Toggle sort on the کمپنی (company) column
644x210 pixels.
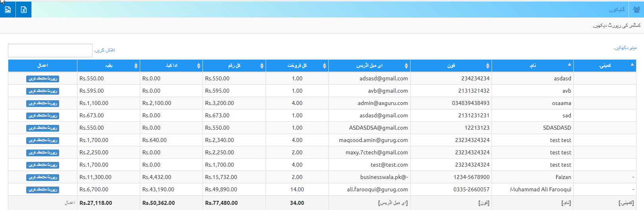pyautogui.click(x=632, y=64)
